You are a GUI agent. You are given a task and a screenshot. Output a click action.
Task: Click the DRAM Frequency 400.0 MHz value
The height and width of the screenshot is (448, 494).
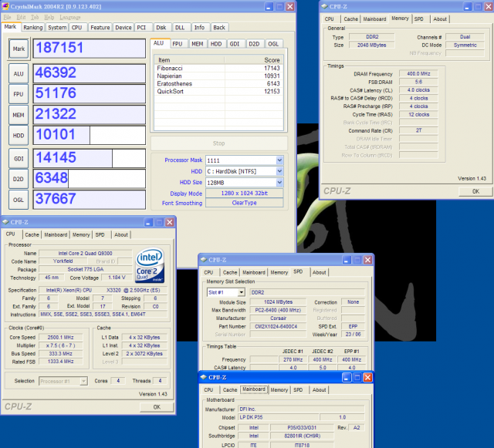coord(418,74)
